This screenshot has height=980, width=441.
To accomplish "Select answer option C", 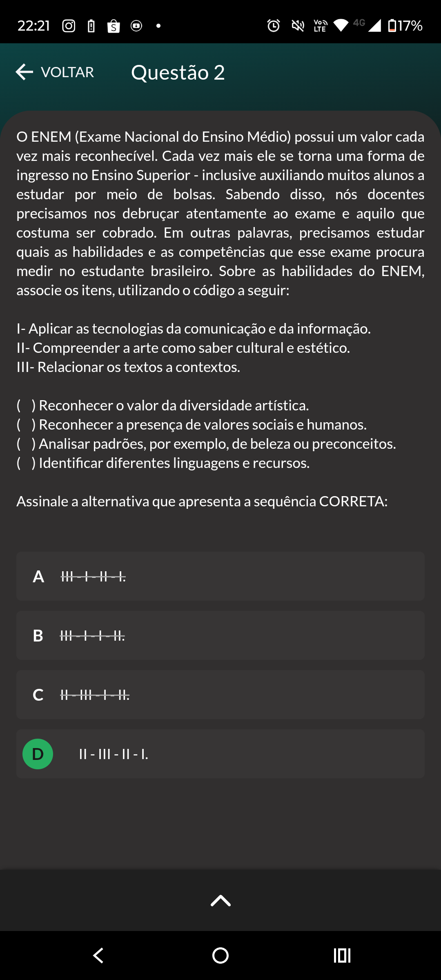I will (220, 695).
